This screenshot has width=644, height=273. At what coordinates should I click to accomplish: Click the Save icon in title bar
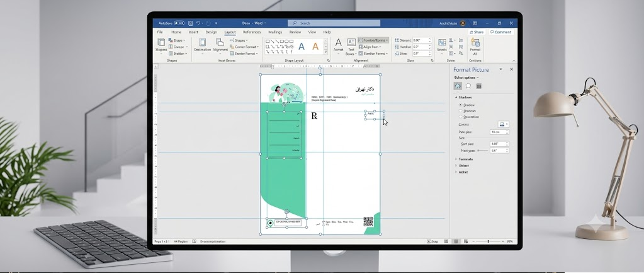[x=191, y=23]
